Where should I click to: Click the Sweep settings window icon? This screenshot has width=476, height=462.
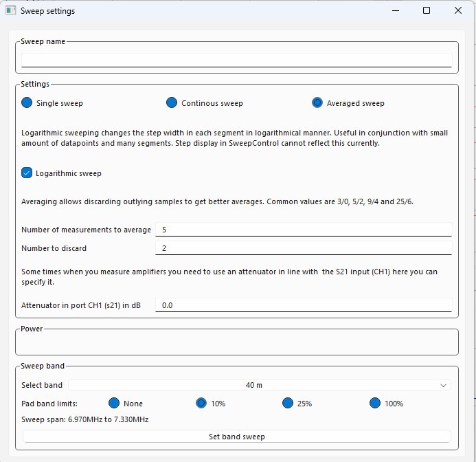(10, 11)
